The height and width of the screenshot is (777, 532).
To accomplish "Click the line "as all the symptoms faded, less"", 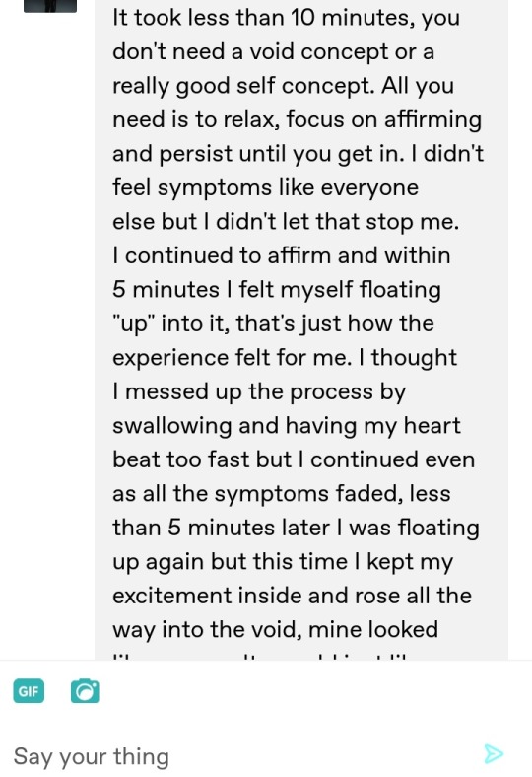I will click(281, 494).
